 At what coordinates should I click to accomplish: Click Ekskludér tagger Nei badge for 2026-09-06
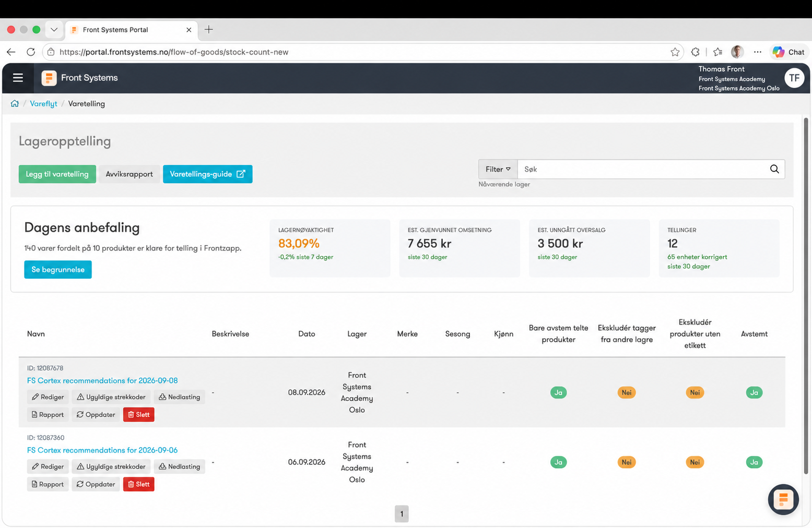click(x=627, y=462)
